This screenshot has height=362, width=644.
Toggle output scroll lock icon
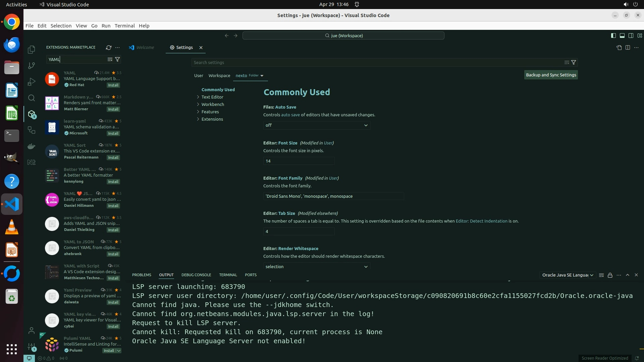click(x=610, y=275)
